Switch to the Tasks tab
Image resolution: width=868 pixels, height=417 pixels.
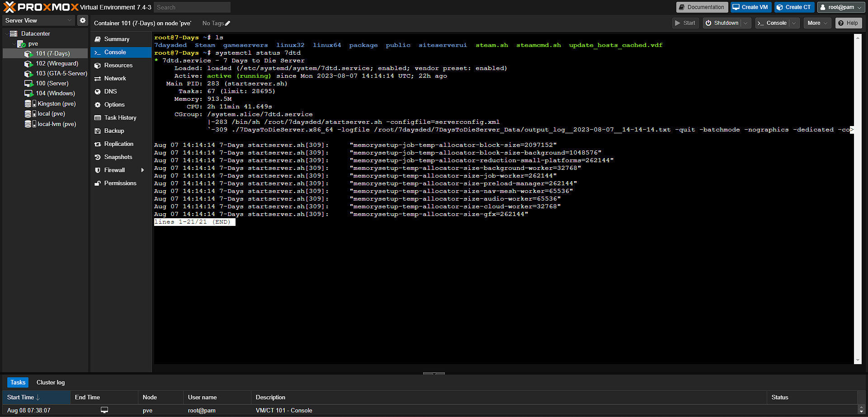click(x=18, y=382)
